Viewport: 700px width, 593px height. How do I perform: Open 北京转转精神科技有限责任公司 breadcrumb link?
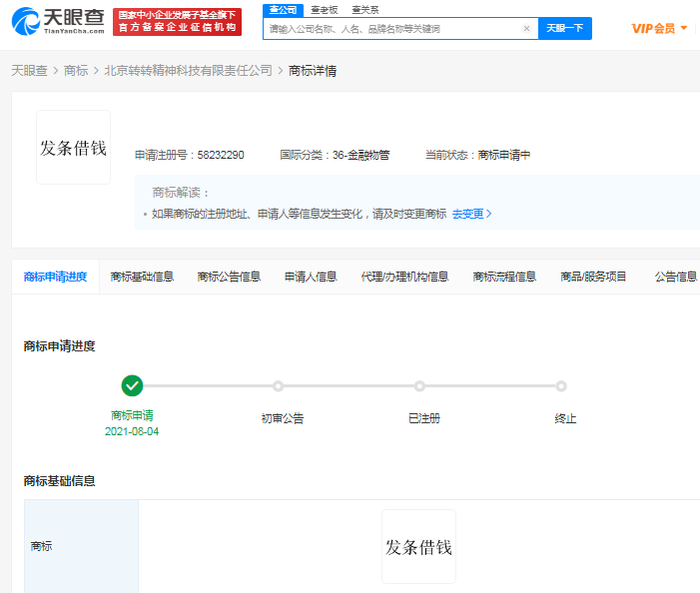188,71
